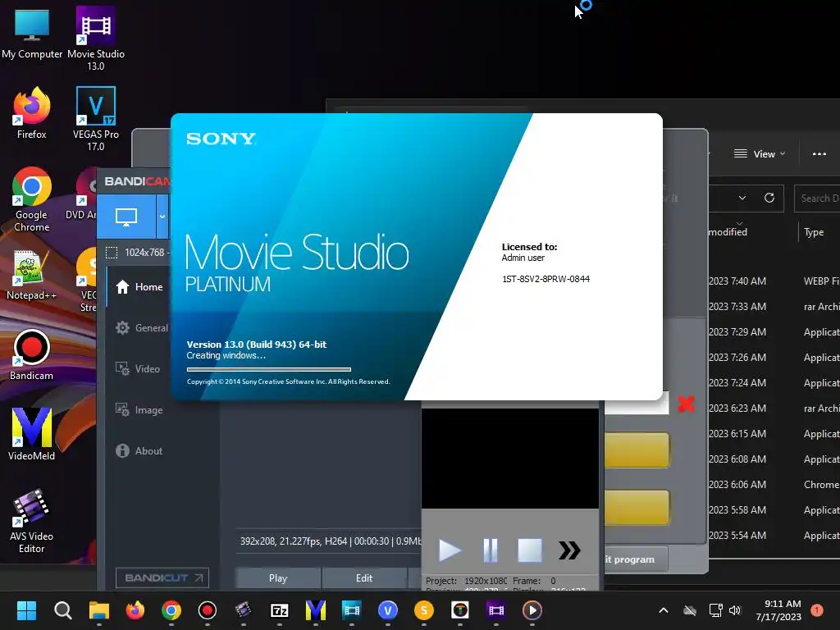Pause the video in preview player
The height and width of the screenshot is (630, 840).
click(x=491, y=550)
